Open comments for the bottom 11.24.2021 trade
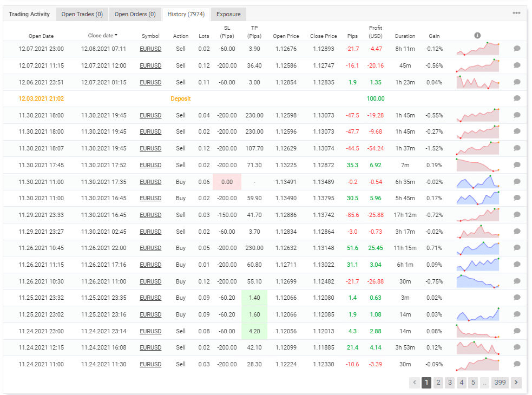Viewport: 532px width, 395px height. pos(516,364)
